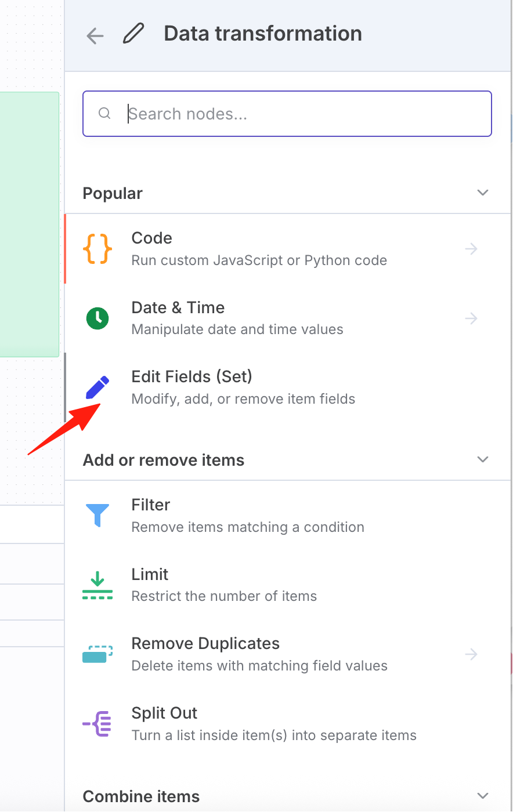Expand the Combine items section chevron
This screenshot has height=812, width=513.
[x=483, y=796]
